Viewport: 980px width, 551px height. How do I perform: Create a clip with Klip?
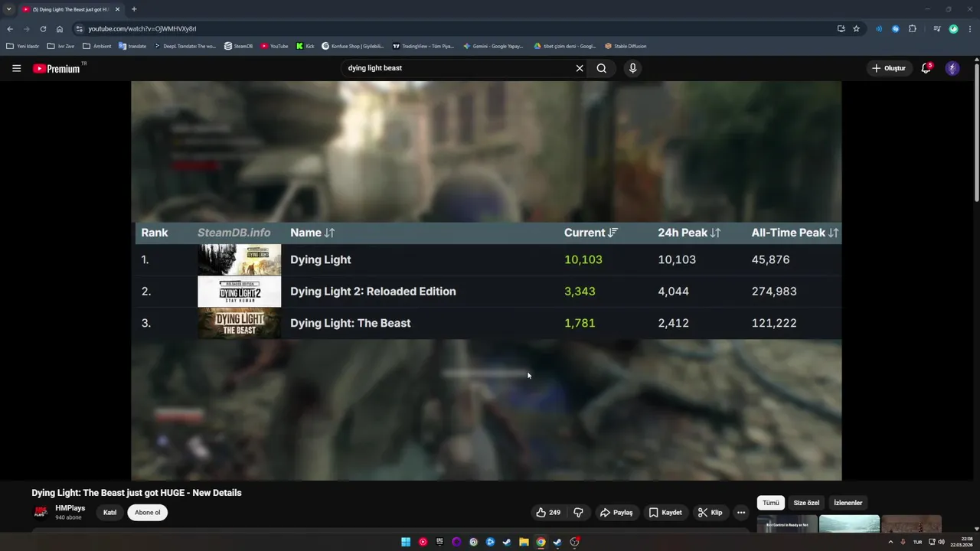point(710,513)
